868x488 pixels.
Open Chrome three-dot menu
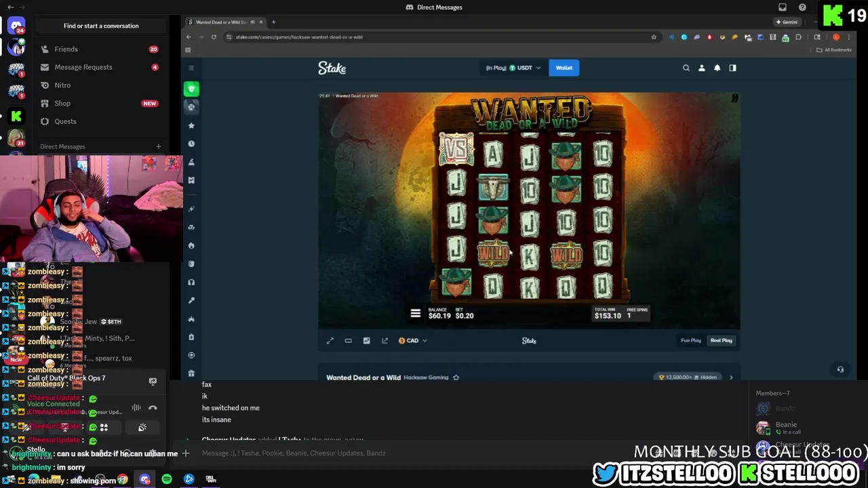coord(850,37)
